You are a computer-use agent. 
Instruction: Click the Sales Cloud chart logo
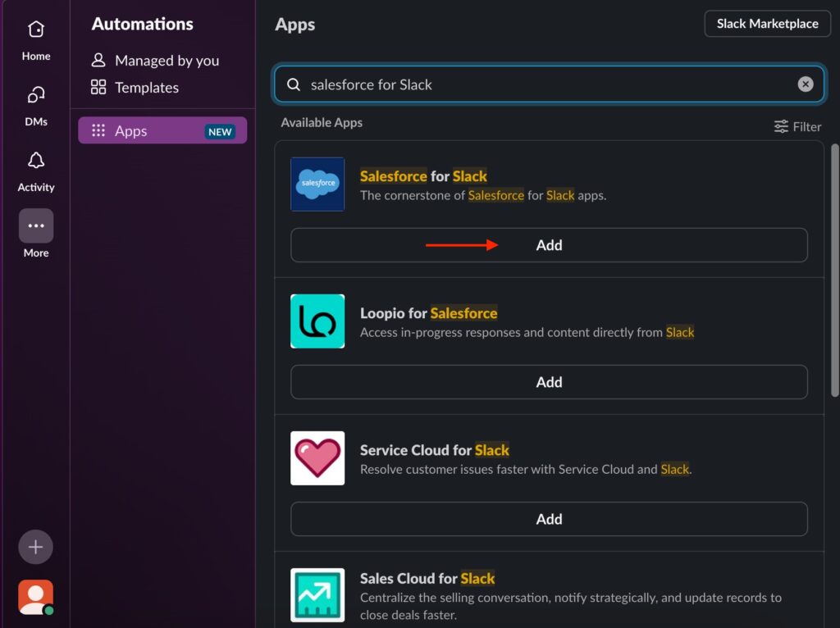point(317,594)
